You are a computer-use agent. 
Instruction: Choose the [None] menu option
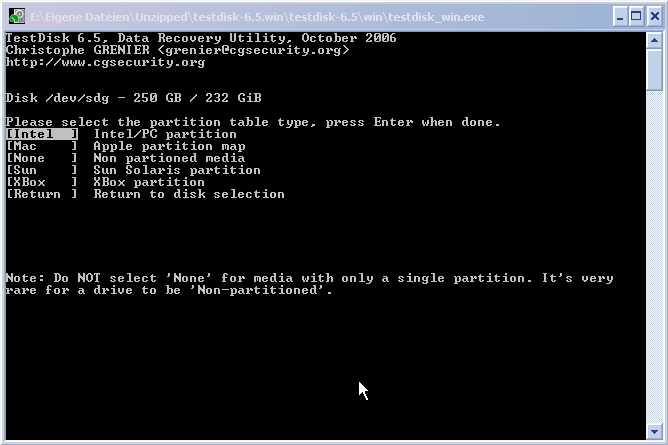coord(42,158)
